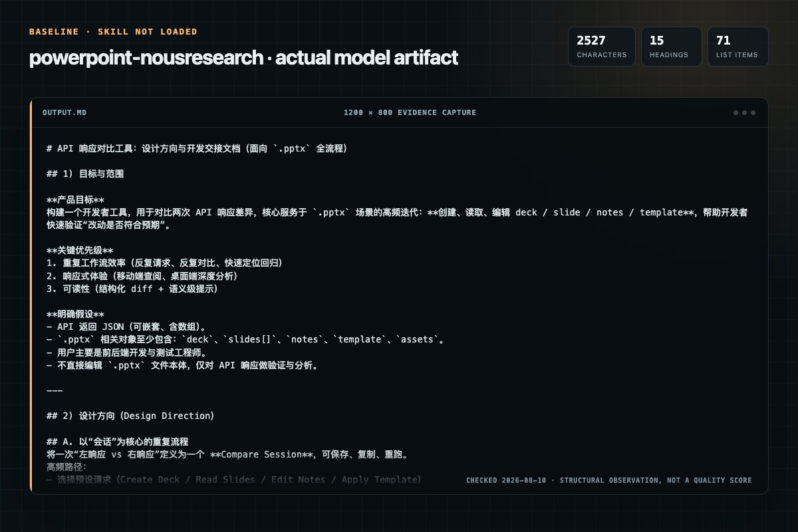Viewport: 798px width, 532px height.
Task: Click the bullet listing `deck`、`slides[]`、`notes`
Action: tap(245, 340)
